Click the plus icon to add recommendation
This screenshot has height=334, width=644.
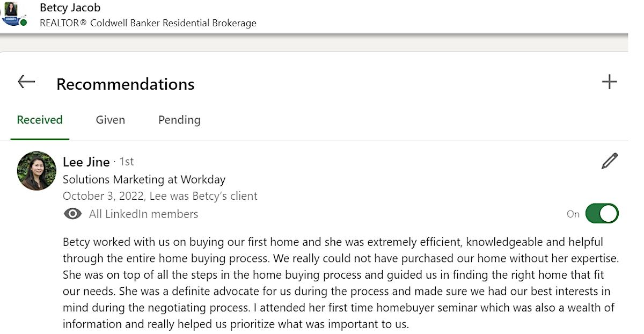tap(609, 82)
